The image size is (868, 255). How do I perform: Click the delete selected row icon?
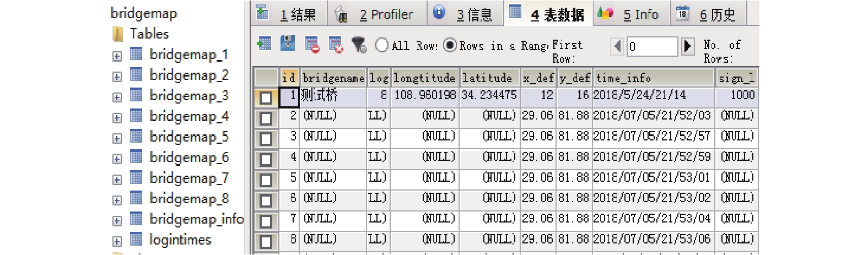click(312, 45)
